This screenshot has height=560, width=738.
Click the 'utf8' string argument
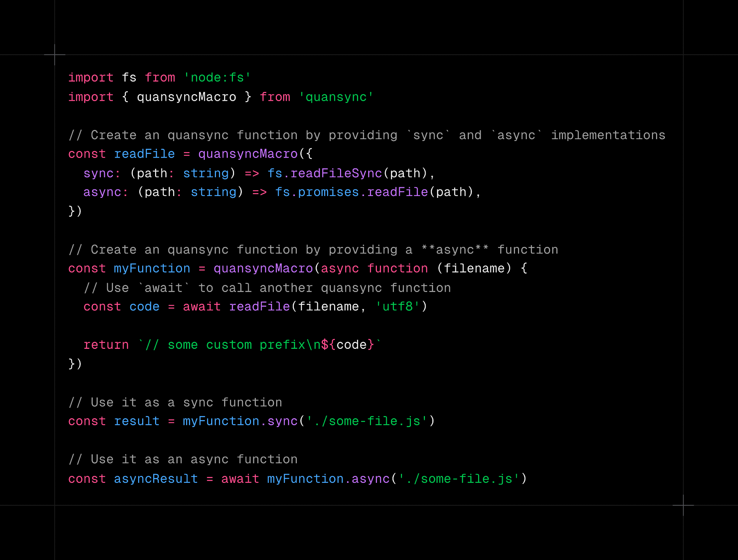397,306
